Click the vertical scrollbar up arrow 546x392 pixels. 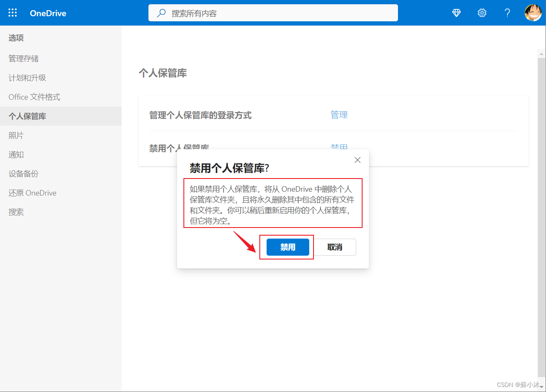(541, 54)
